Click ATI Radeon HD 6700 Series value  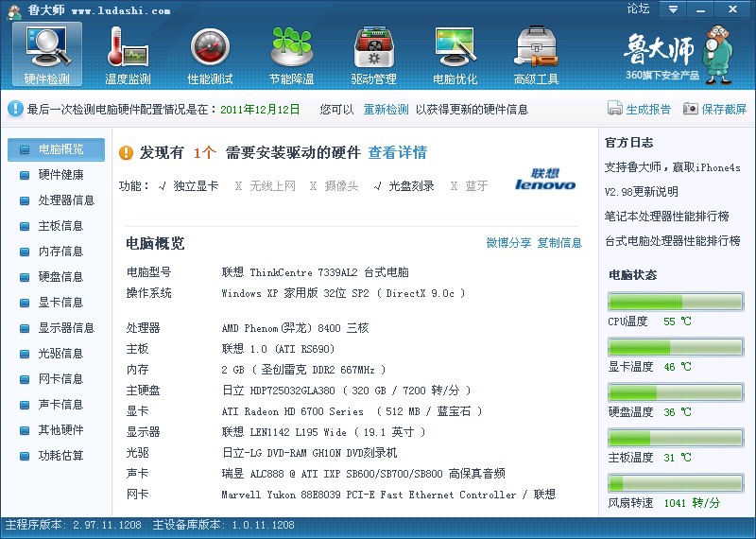293,411
